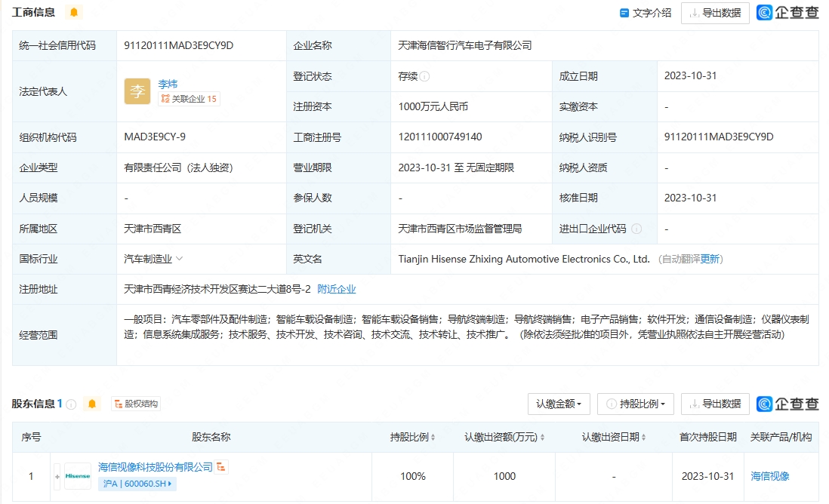Viewport: 829px width, 504px height.
Task: Open the 股权结构 button
Action: (x=136, y=404)
